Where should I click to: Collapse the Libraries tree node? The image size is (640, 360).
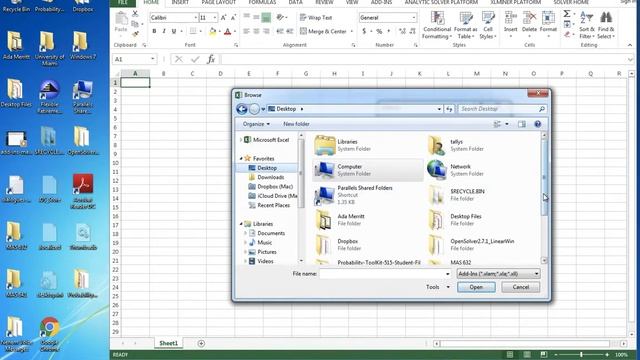tap(241, 224)
